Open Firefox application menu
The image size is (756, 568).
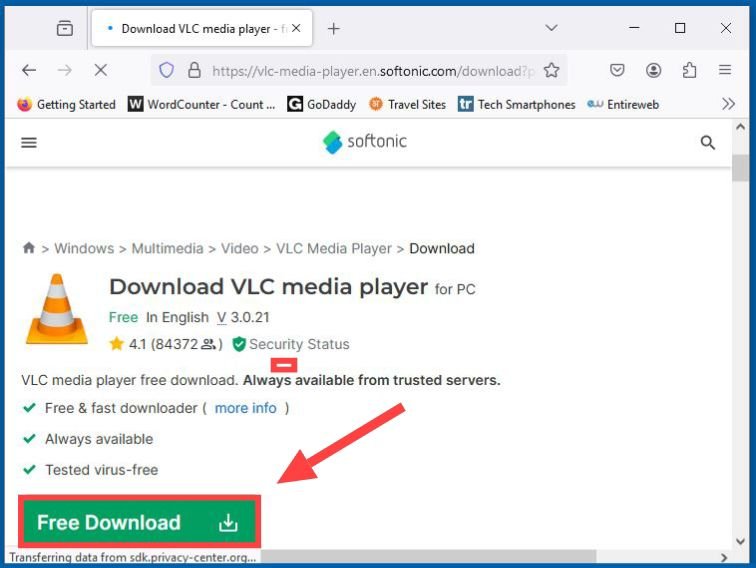[725, 70]
